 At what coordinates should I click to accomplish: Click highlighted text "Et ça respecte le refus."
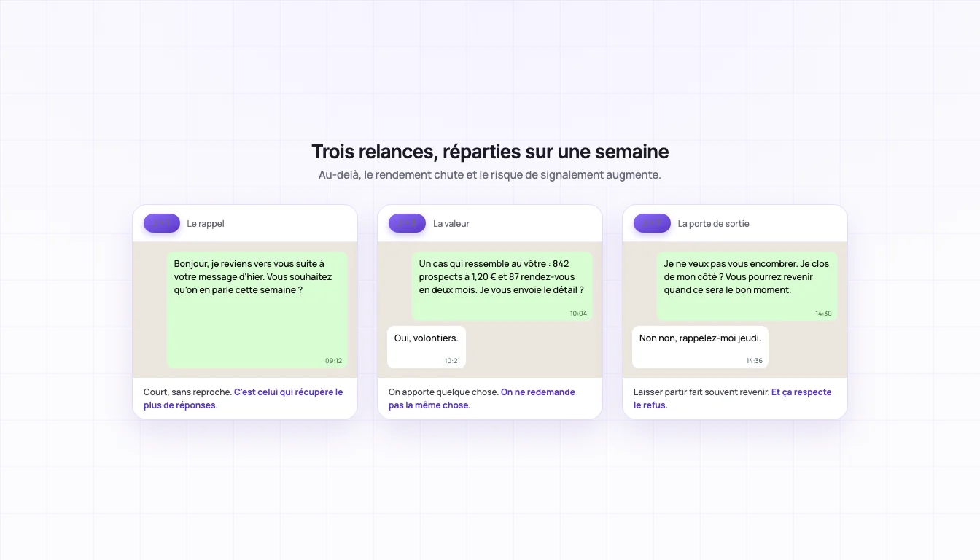coord(733,399)
